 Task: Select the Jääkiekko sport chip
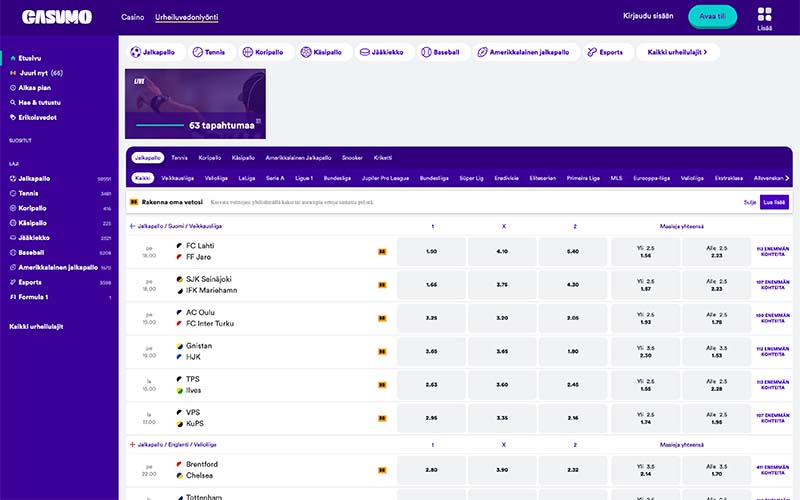383,52
